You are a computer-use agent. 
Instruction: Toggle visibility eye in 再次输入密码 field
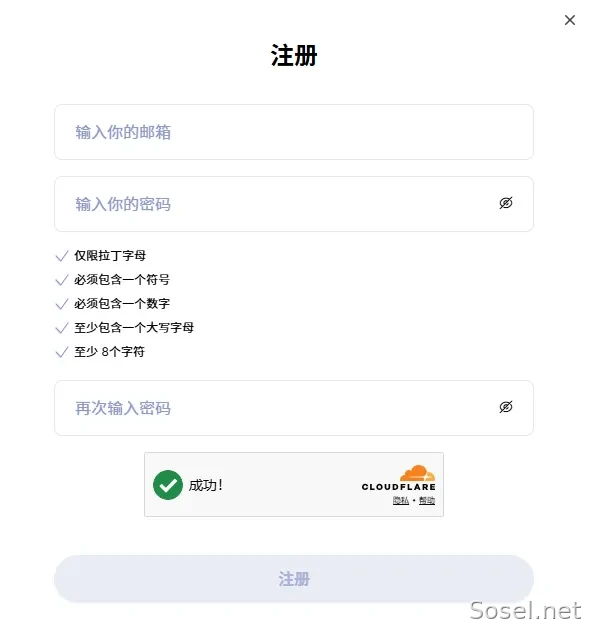tap(506, 407)
